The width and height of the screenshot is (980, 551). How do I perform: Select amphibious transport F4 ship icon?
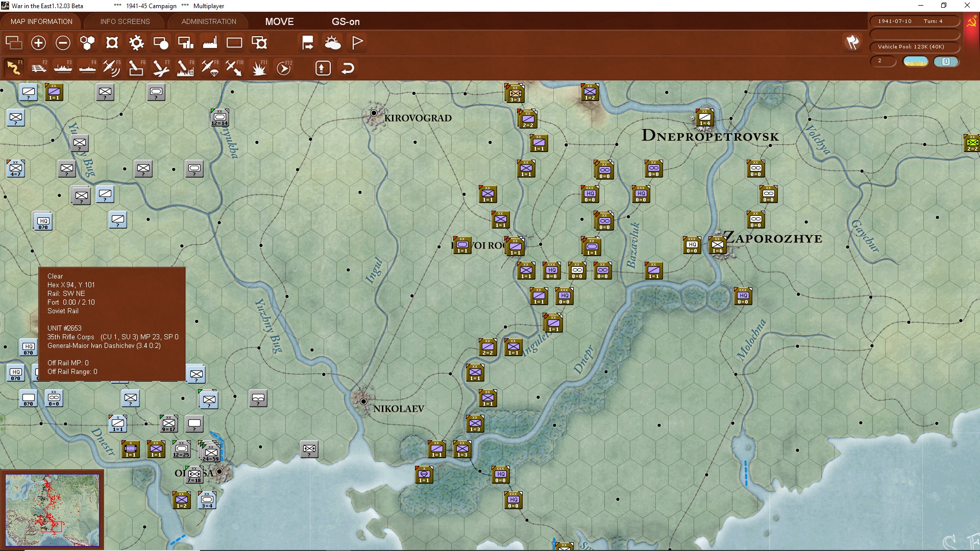pos(87,68)
